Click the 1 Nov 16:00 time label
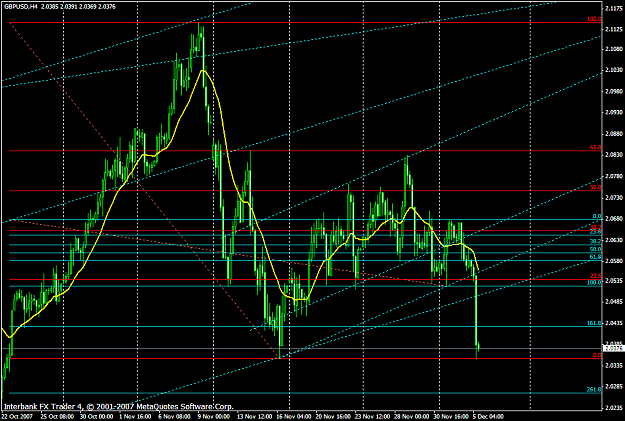 (x=136, y=417)
